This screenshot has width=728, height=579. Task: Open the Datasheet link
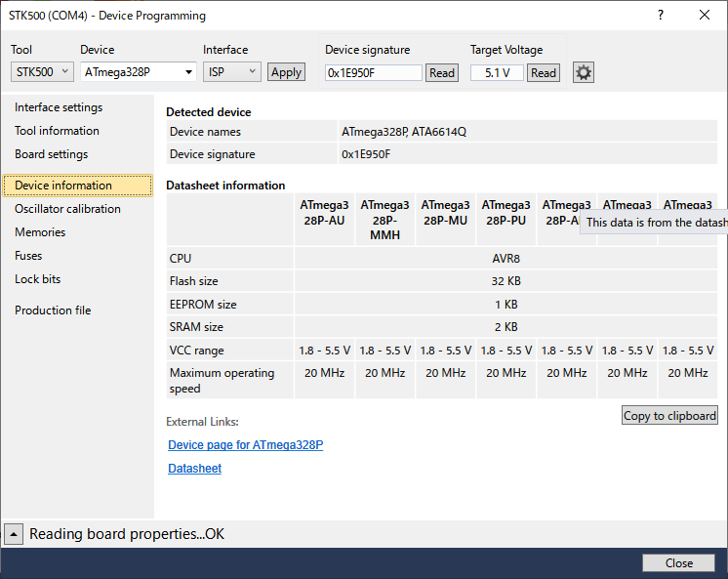click(x=194, y=469)
